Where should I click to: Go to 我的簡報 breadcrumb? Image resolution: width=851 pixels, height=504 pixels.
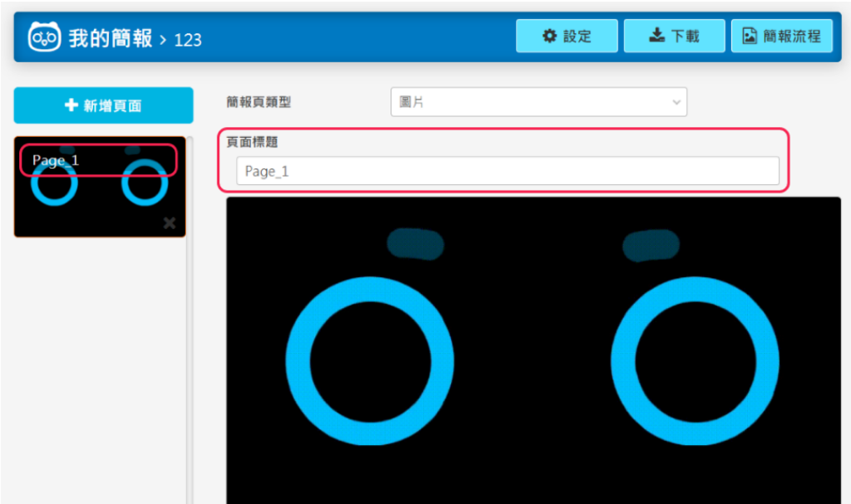tap(111, 38)
